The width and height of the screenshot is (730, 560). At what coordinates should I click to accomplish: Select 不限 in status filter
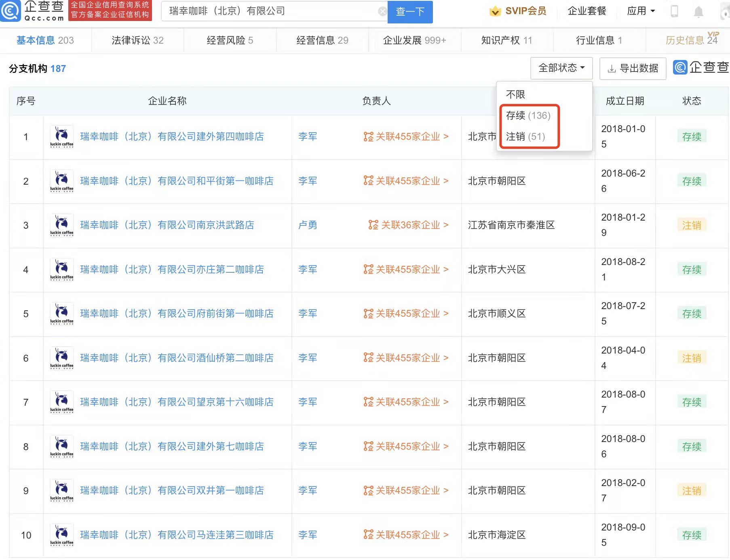click(515, 95)
